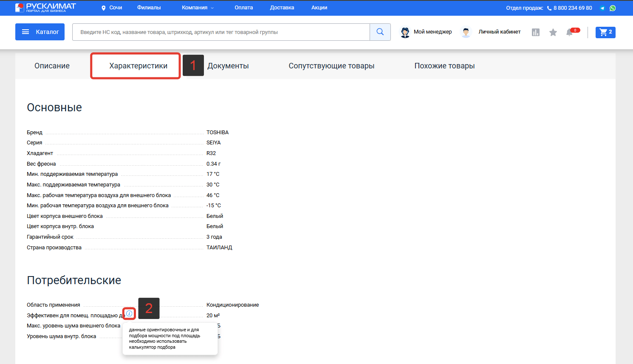Click the Цвет корпуса внешнего блока label
This screenshot has width=633, height=364.
[65, 216]
